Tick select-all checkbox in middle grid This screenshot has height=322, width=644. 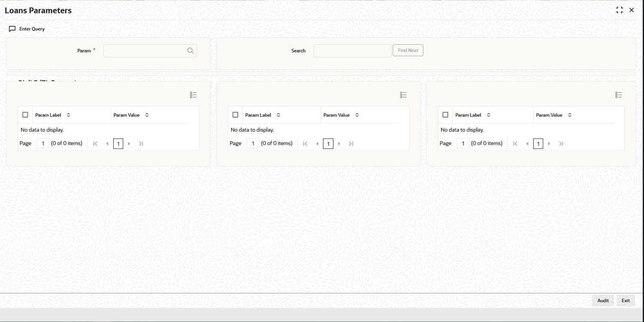coord(235,115)
